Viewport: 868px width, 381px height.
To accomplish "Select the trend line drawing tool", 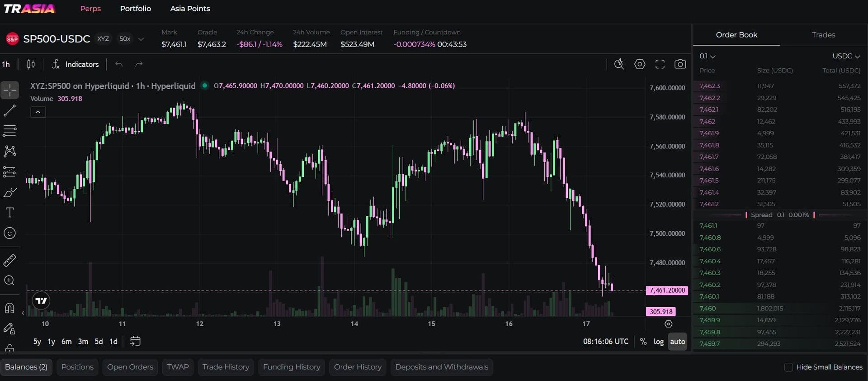I will [x=9, y=110].
